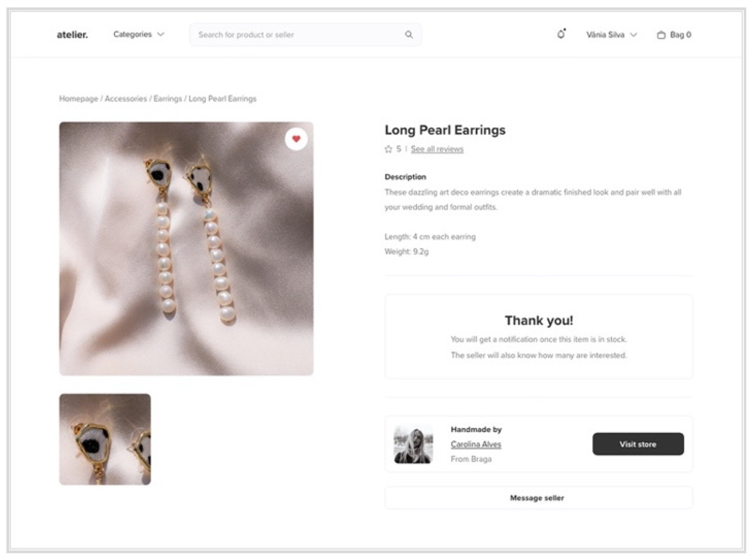Navigate to Earrings breadcrumb
The image size is (753, 560).
pyautogui.click(x=168, y=99)
